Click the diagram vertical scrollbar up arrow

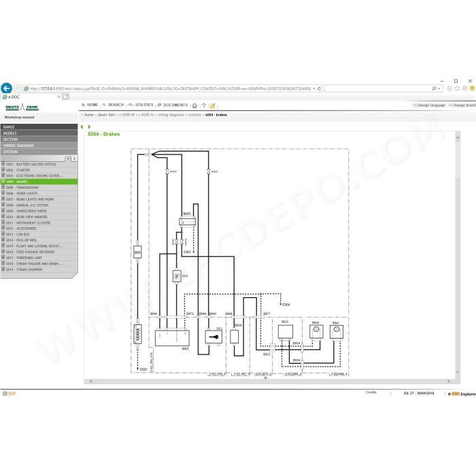458,138
